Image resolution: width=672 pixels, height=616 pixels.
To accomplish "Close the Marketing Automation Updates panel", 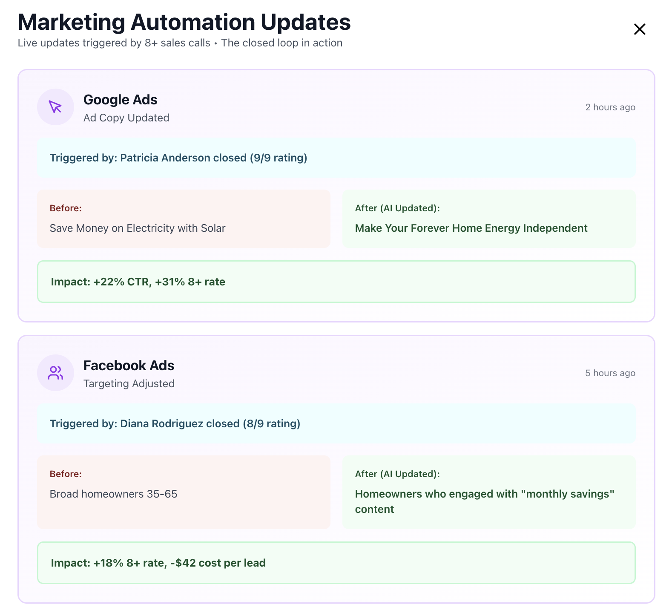I will coord(640,29).
